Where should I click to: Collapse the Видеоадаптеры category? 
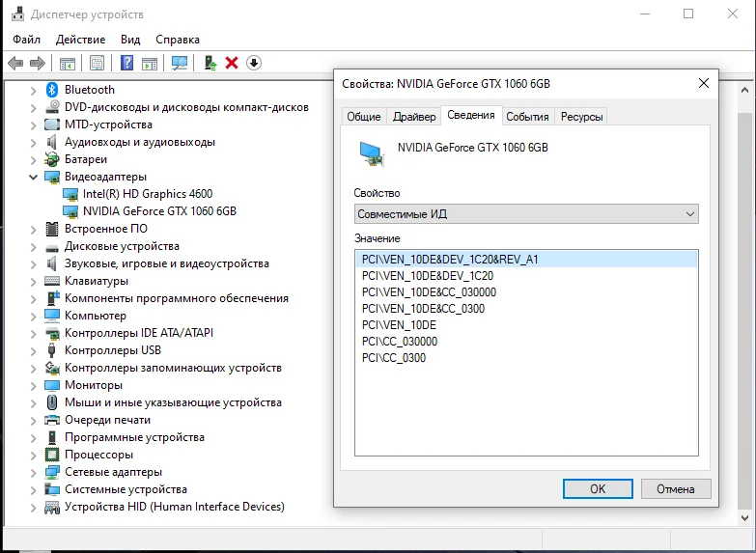click(x=33, y=177)
